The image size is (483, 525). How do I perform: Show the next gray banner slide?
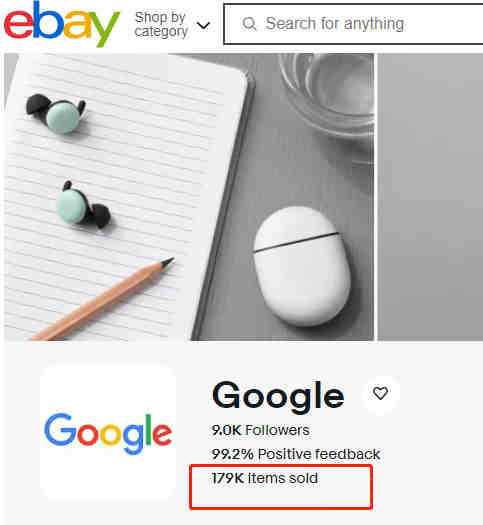point(430,197)
